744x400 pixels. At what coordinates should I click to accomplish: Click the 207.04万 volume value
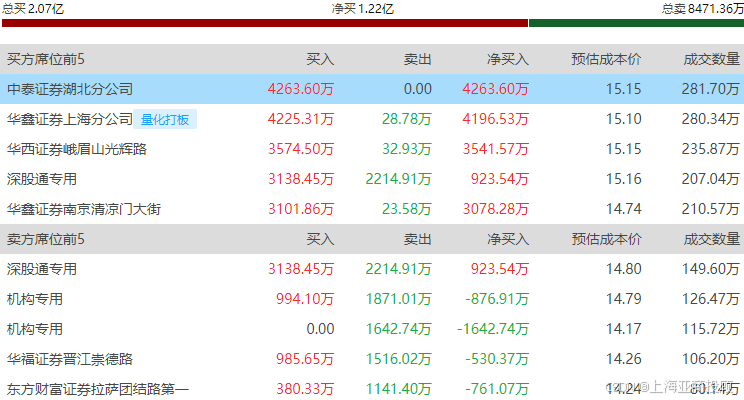(711, 179)
